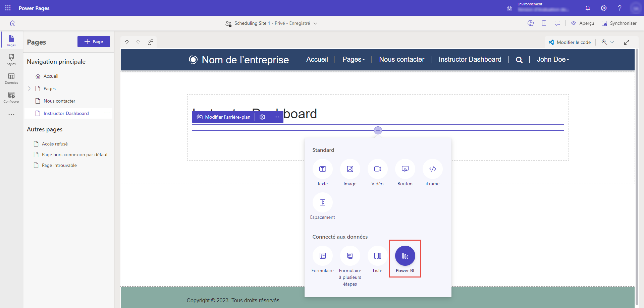
Task: Open the user account avatar
Action: pos(636,8)
